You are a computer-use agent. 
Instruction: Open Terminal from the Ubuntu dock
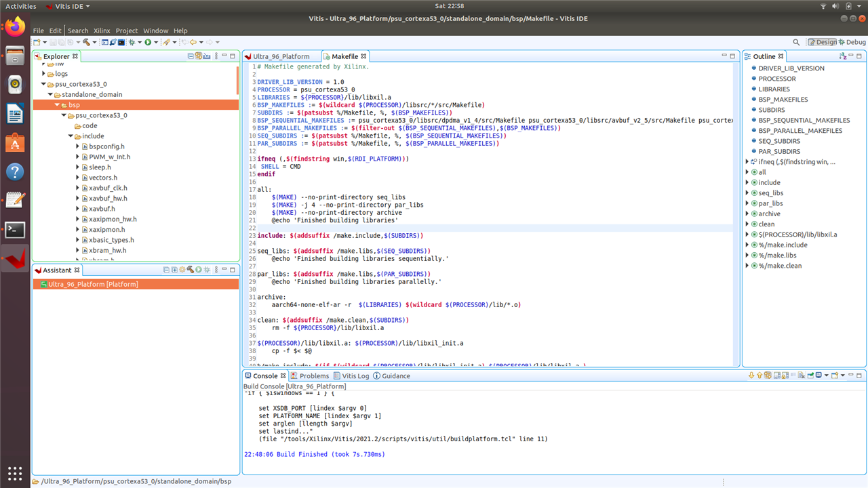[x=15, y=230]
